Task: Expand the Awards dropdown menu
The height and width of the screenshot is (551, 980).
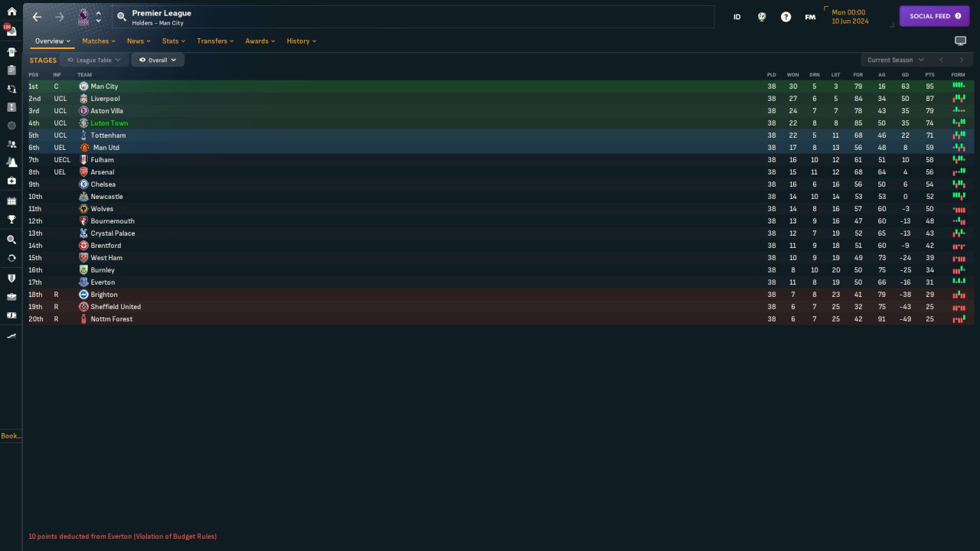Action: (260, 41)
